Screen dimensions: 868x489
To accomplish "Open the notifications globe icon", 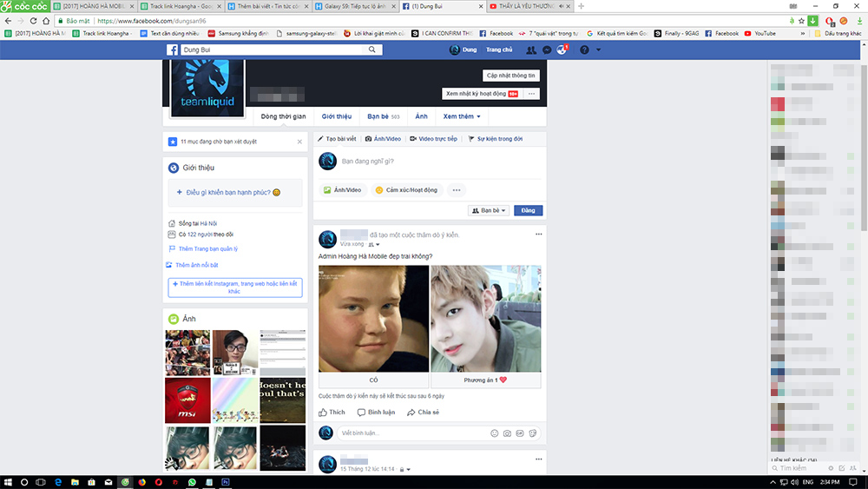I will (562, 50).
